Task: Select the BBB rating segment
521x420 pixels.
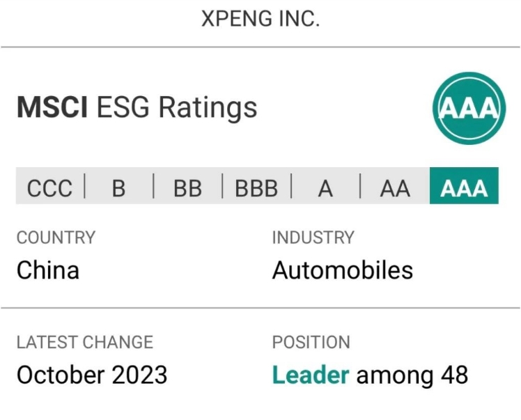Action: point(256,186)
